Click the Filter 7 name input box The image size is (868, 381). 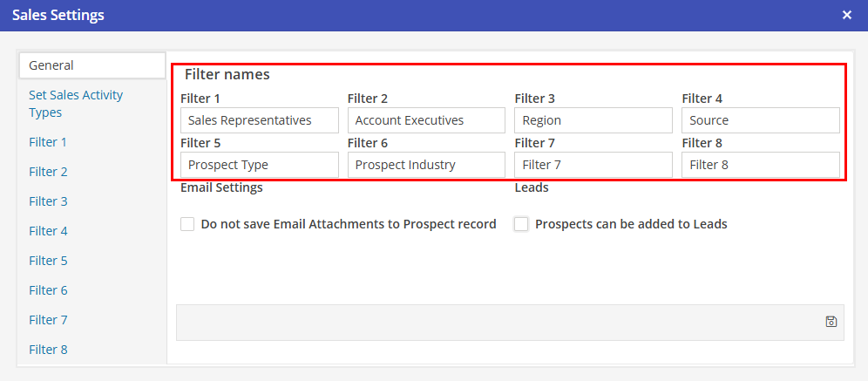click(x=593, y=165)
